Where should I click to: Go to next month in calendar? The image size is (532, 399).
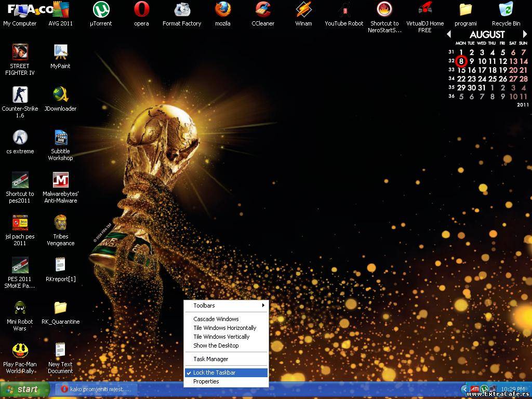(525, 34)
